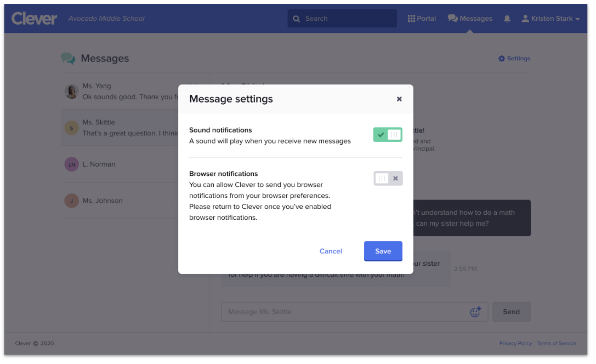Image resolution: width=596 pixels, height=364 pixels.
Task: Open the Privacy Policy link
Action: [515, 344]
